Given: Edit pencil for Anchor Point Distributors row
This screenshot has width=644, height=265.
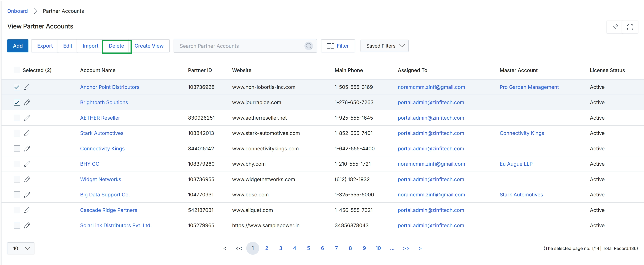Looking at the screenshot, I should click(x=27, y=87).
